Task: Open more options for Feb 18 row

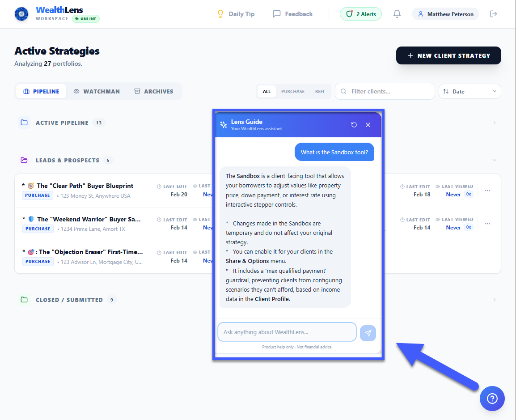Action: pos(487,191)
